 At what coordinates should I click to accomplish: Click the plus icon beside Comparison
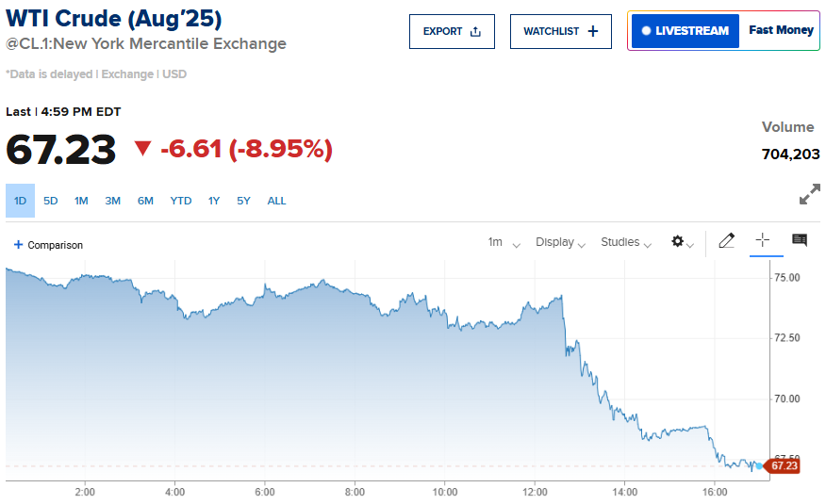pos(18,245)
